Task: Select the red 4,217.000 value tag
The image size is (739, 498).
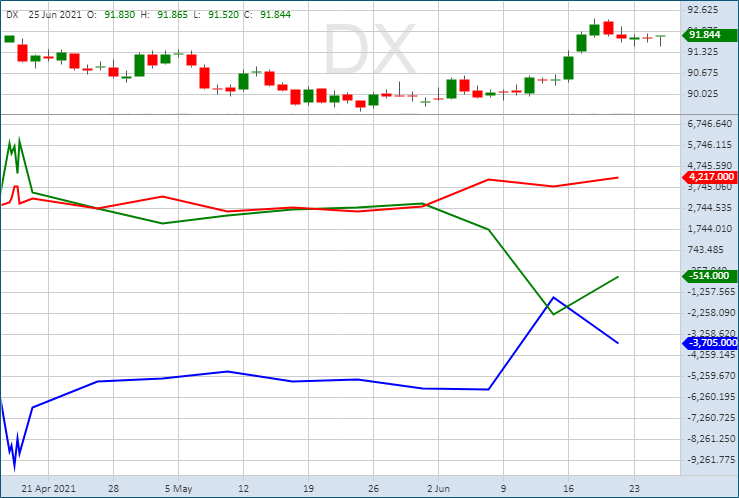Action: [x=709, y=177]
